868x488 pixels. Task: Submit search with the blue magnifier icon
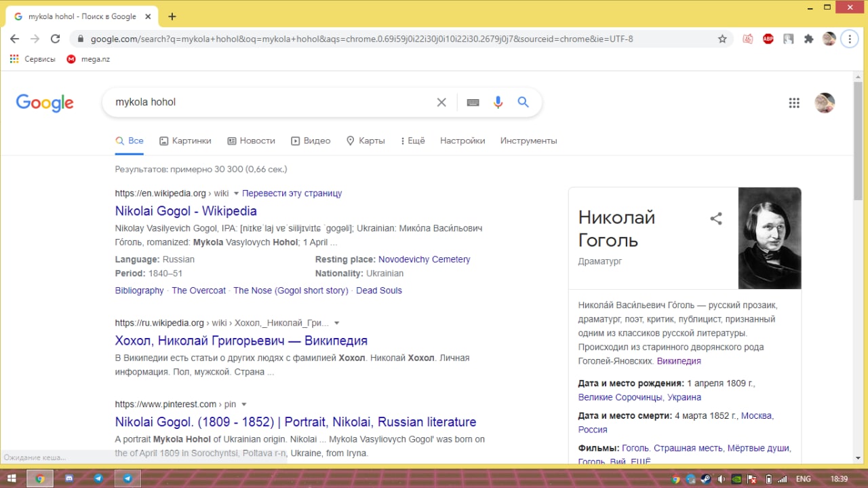click(x=523, y=102)
